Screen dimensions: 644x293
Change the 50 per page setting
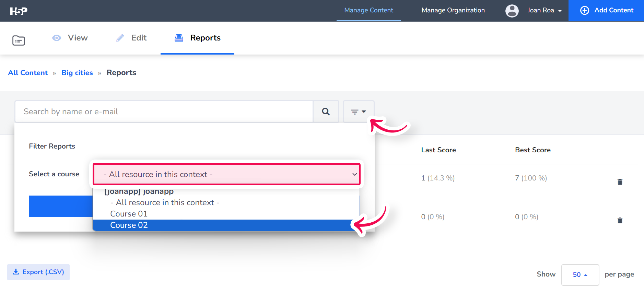pos(580,274)
